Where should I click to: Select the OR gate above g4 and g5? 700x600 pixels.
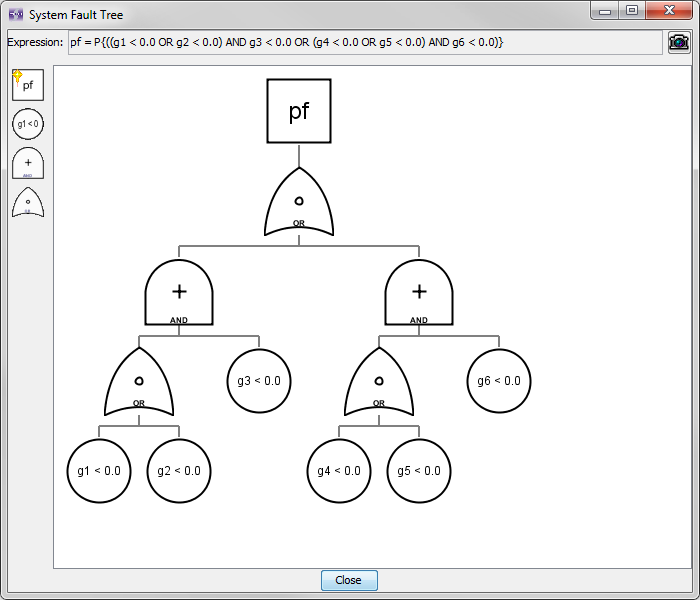point(379,382)
